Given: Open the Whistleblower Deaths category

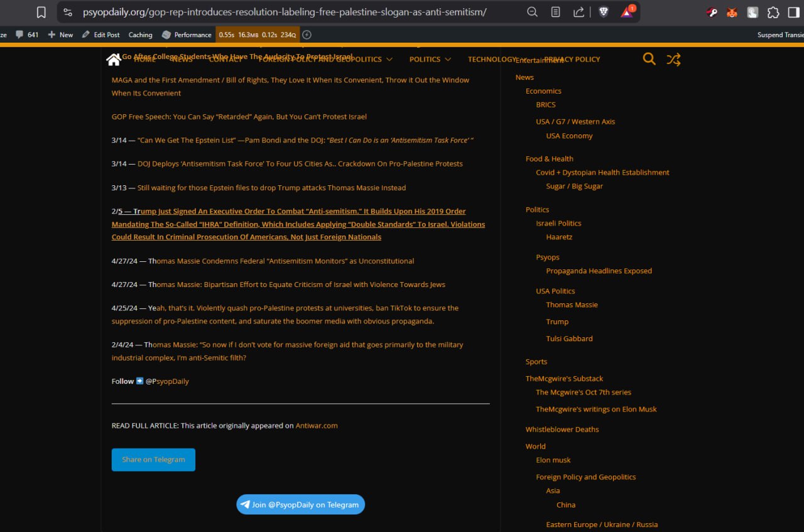Looking at the screenshot, I should click(x=562, y=430).
